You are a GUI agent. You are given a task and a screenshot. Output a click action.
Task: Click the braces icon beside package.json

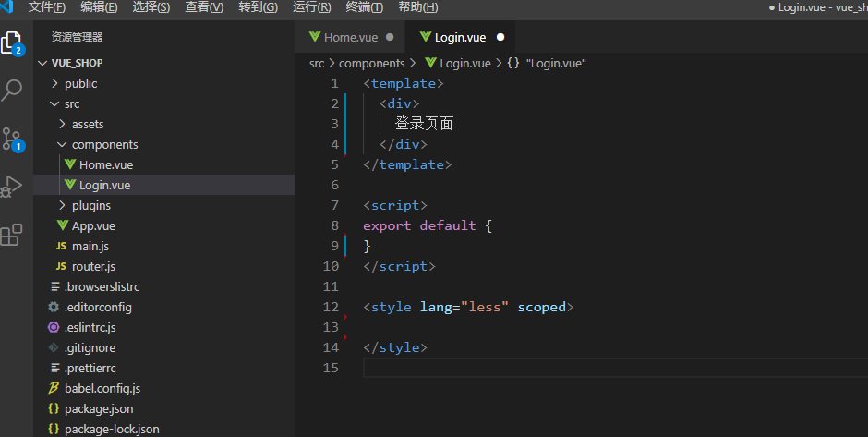pyautogui.click(x=54, y=408)
